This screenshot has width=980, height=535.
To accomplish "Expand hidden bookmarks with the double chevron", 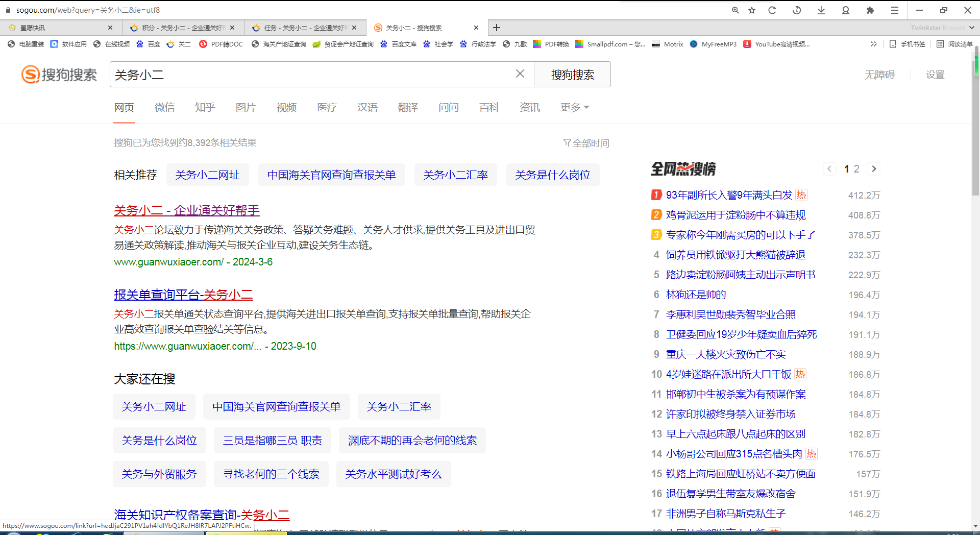I will [873, 44].
